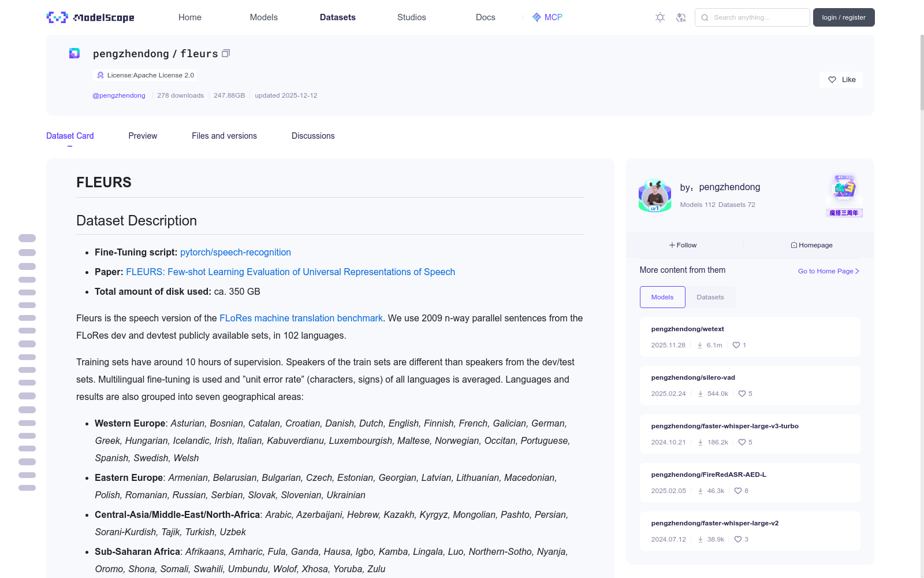This screenshot has width=924, height=578.
Task: Open the FLoRes machine translation benchmark link
Action: click(x=301, y=318)
